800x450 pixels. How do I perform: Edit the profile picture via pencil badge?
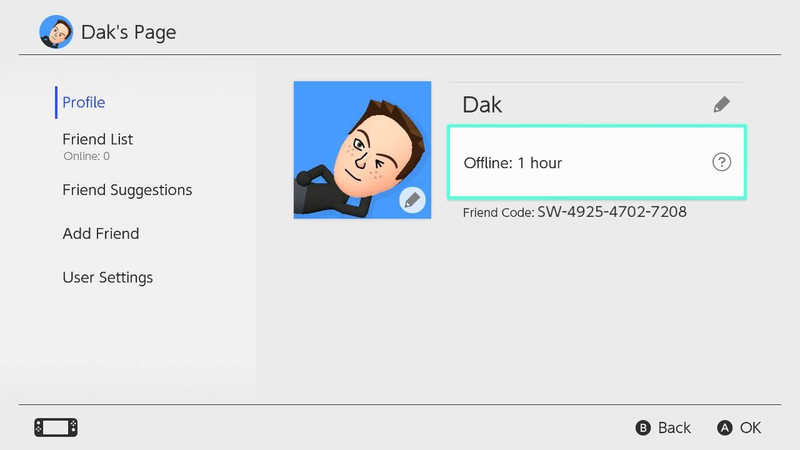[412, 200]
